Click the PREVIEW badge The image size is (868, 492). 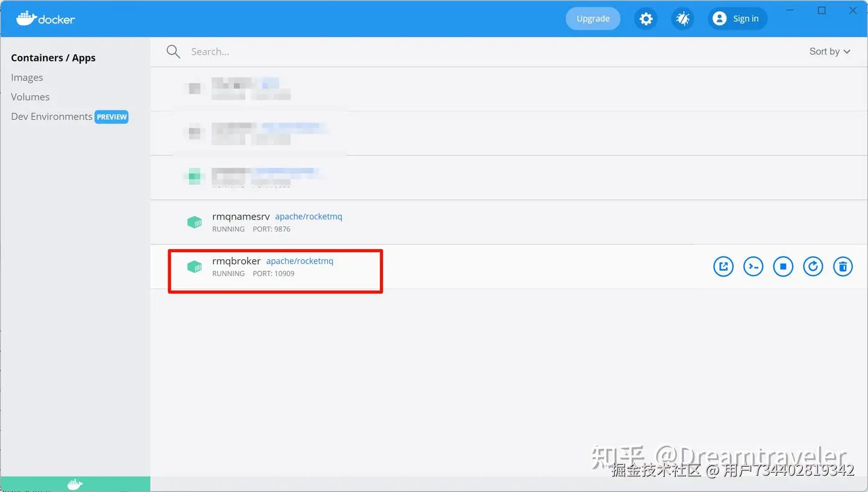(x=112, y=117)
